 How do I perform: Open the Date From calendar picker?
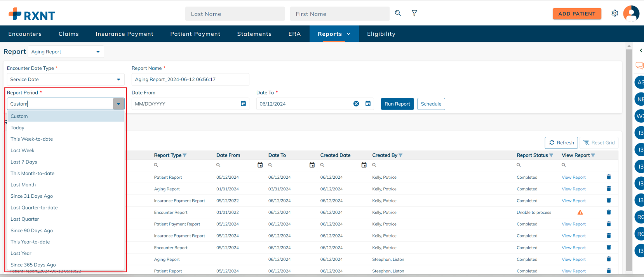[x=243, y=104]
